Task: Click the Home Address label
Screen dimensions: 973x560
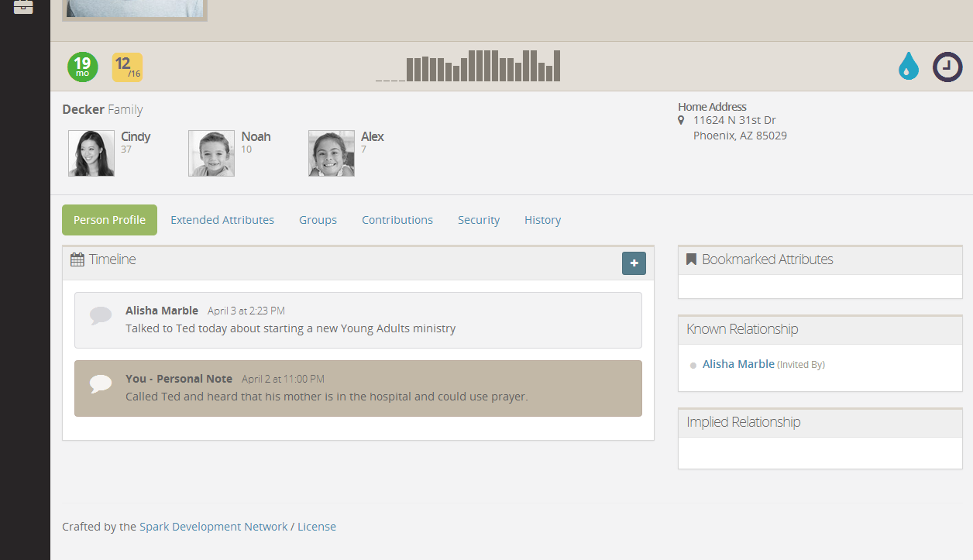Action: click(712, 107)
